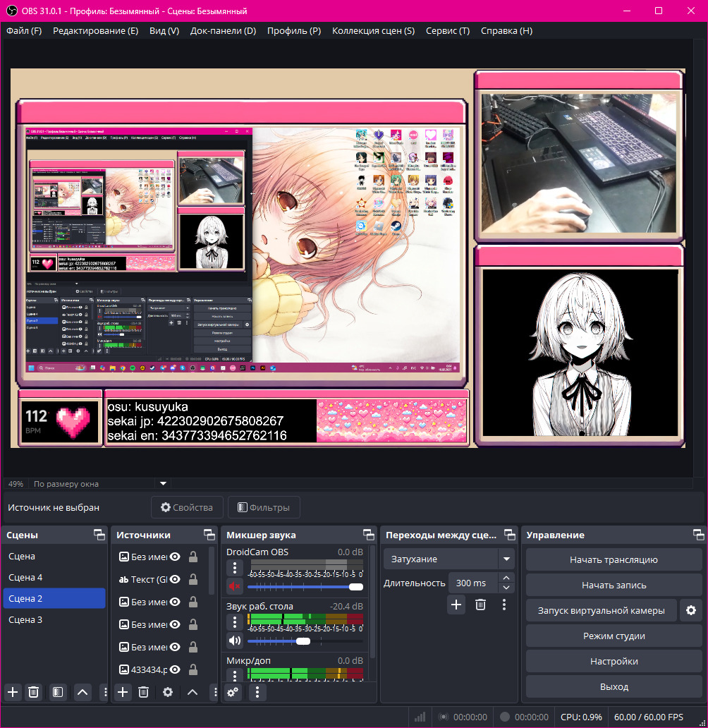Increase transition duration with up arrow

point(506,578)
